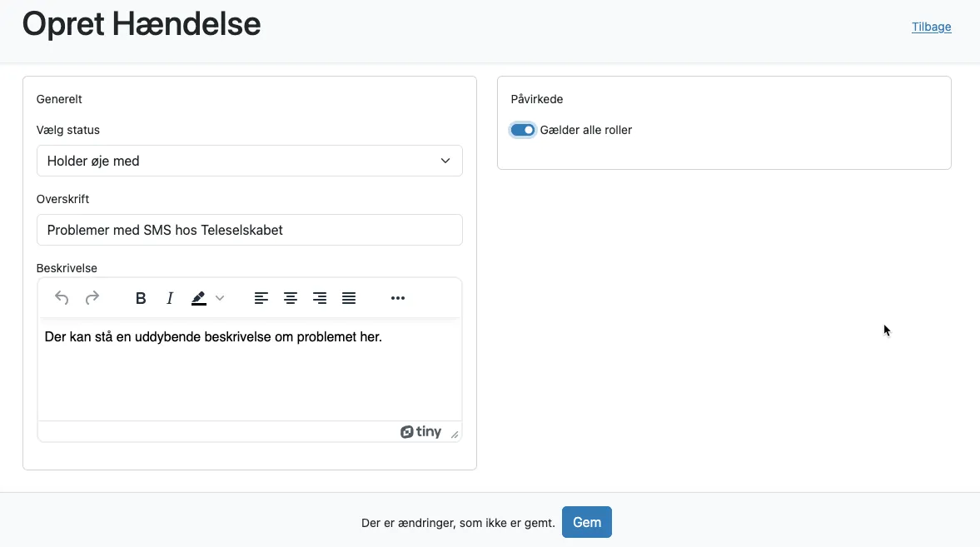This screenshot has width=980, height=547.
Task: Grab the editor resize handle
Action: click(455, 435)
